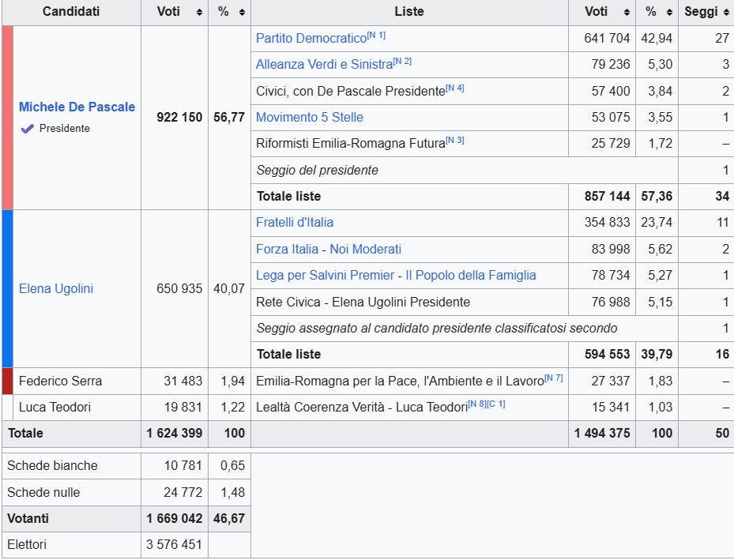
Task: Open the Alleanza Verdi e Sinistra link
Action: tap(323, 65)
